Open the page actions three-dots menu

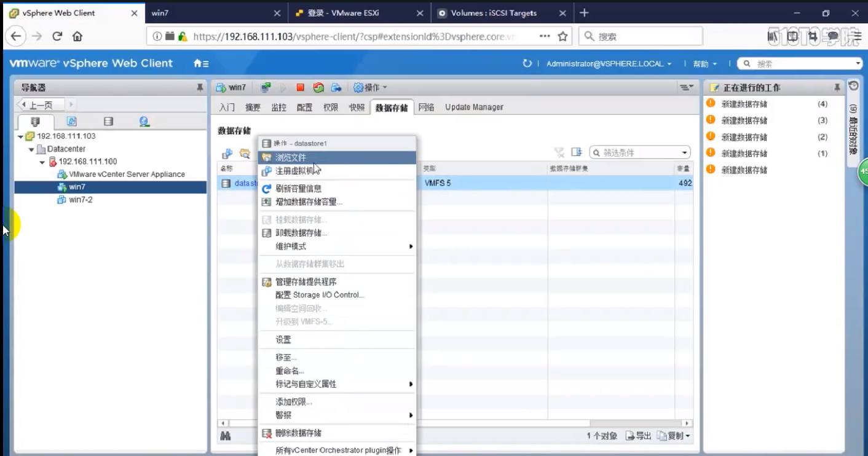point(545,36)
